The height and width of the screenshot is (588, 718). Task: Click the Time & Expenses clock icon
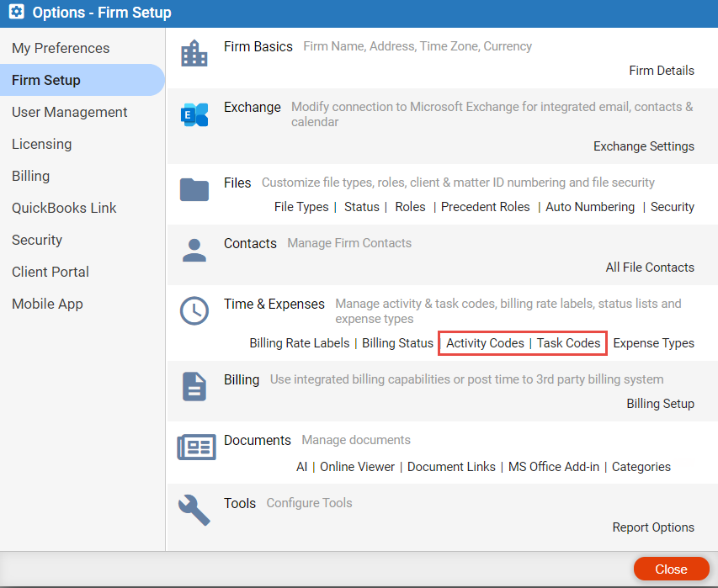(194, 310)
